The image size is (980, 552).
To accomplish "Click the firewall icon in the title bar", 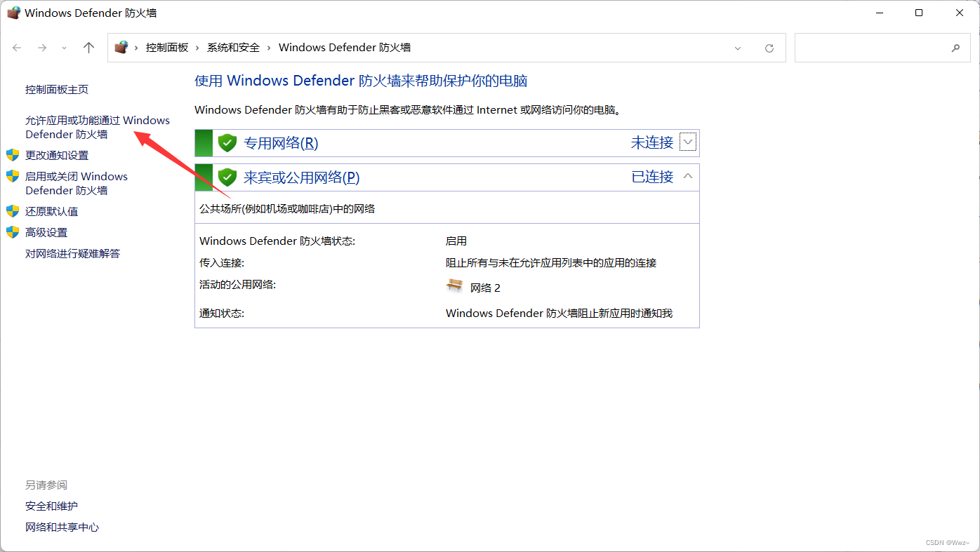I will (x=13, y=13).
